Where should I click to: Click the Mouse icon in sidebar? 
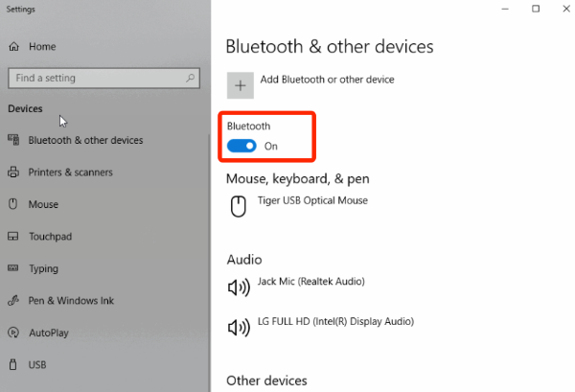[x=13, y=204]
